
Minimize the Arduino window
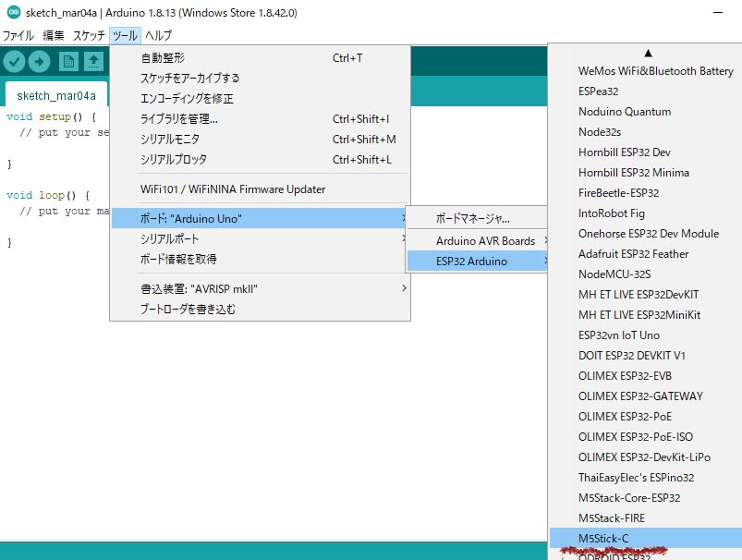click(718, 13)
